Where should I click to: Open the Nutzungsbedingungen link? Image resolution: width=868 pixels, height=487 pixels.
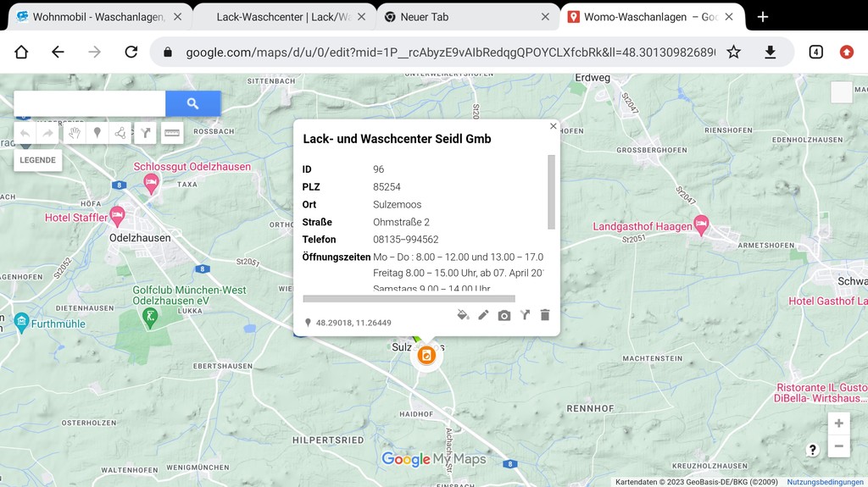[825, 482]
